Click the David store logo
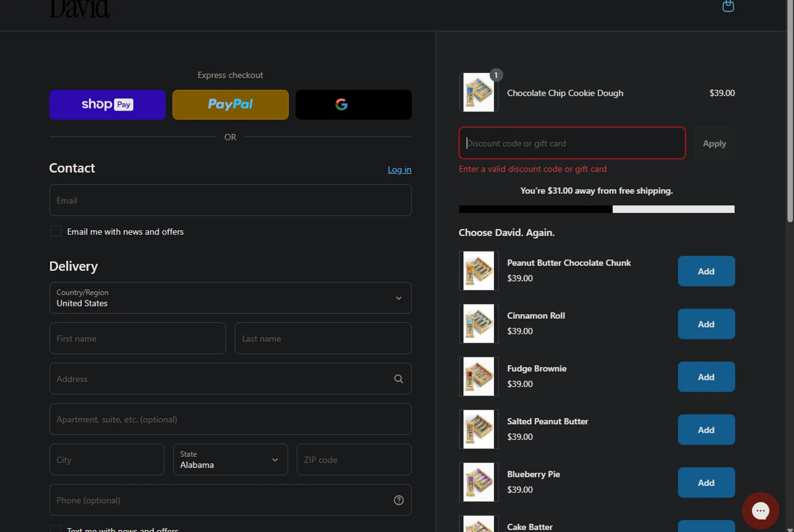Viewport: 794px width, 532px height. pyautogui.click(x=79, y=9)
